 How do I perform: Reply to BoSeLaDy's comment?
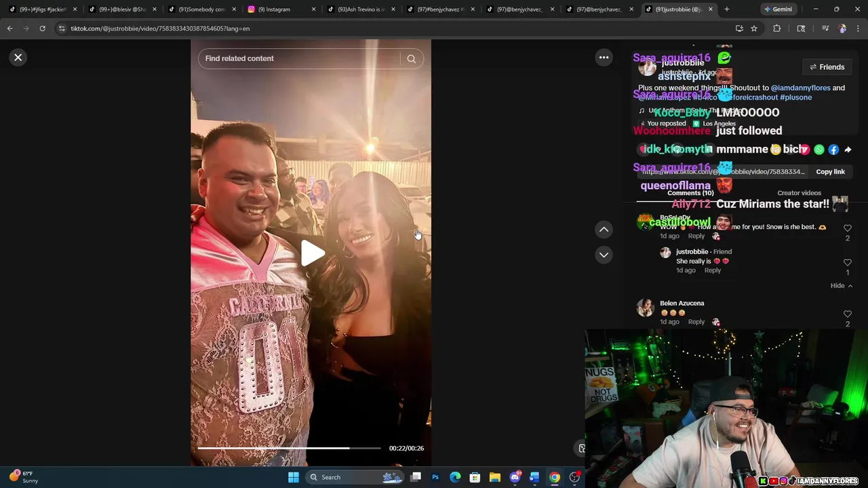coord(696,236)
